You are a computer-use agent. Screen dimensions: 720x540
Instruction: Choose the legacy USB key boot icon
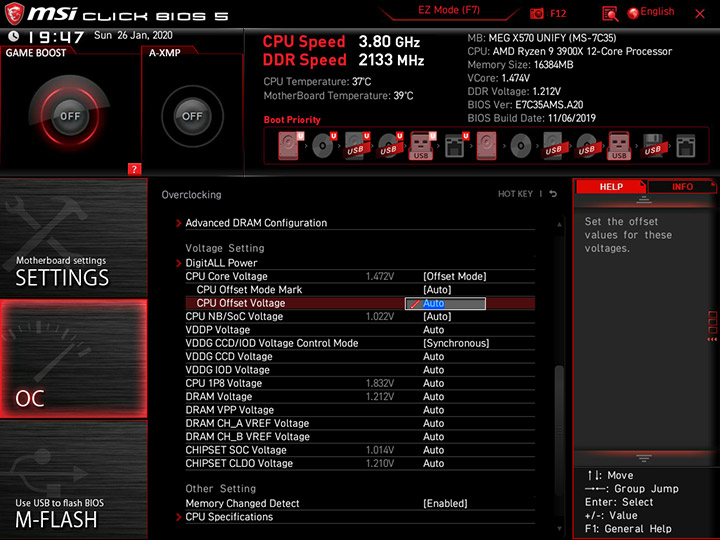[x=619, y=146]
